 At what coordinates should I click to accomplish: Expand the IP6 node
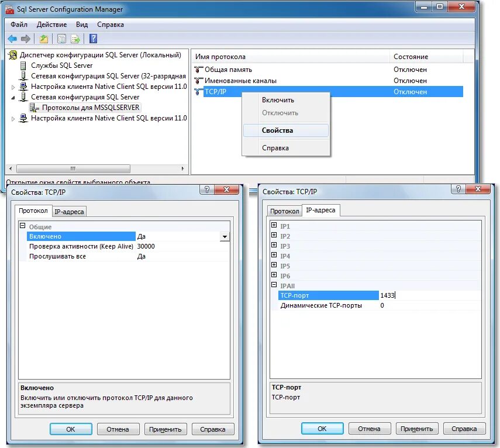coord(274,274)
